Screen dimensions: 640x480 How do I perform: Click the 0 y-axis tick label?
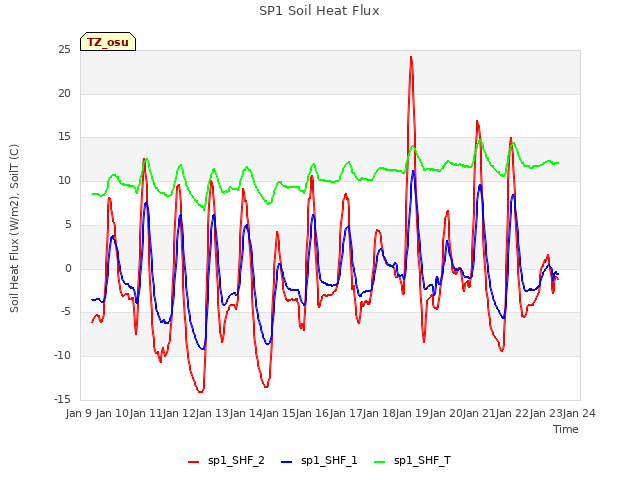tap(68, 269)
